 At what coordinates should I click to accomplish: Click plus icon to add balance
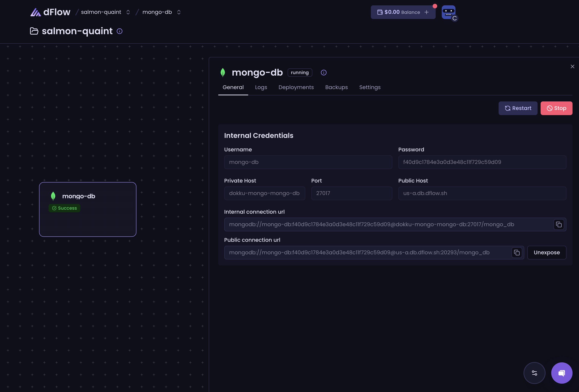click(x=427, y=12)
